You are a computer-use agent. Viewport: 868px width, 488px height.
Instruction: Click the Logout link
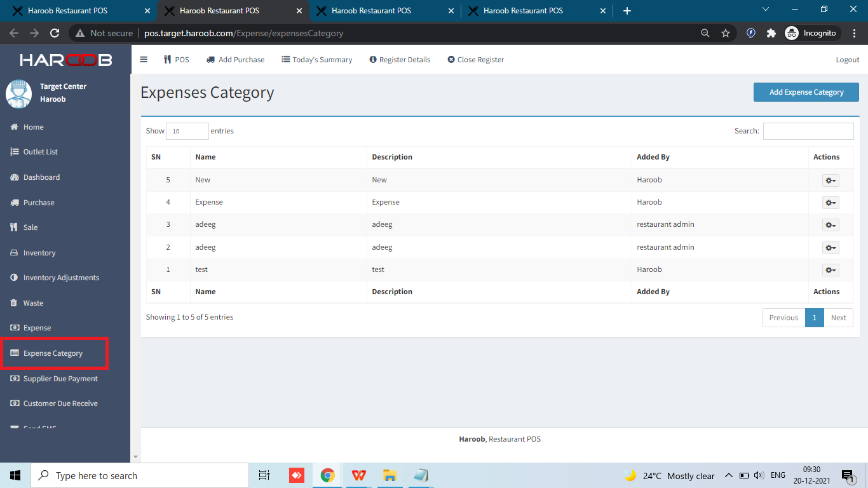pyautogui.click(x=848, y=60)
